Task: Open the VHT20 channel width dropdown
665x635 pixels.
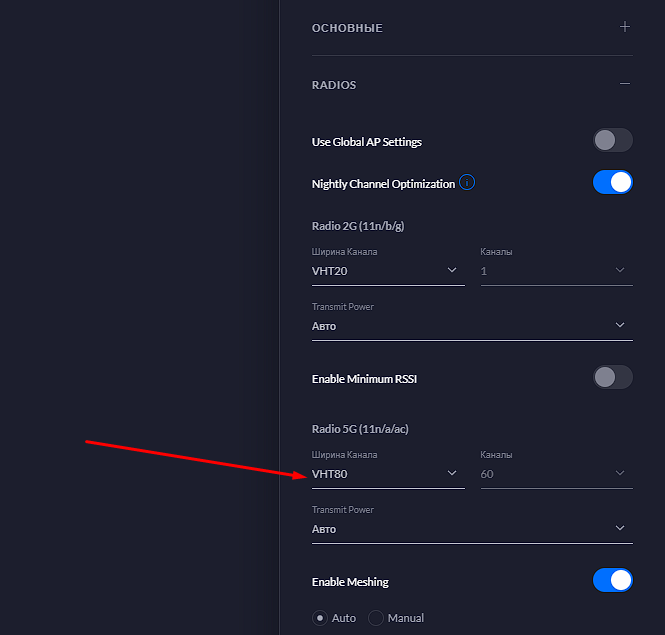Action: pos(388,271)
